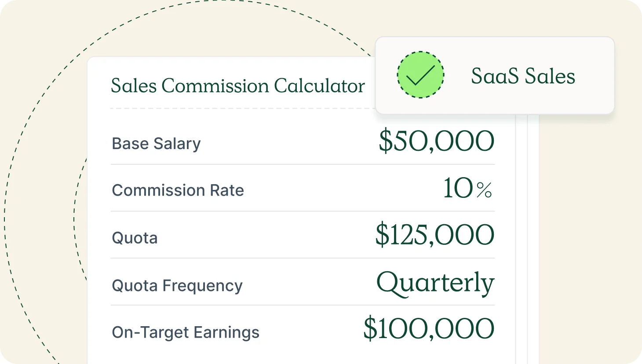The height and width of the screenshot is (364, 642).
Task: Click the divider line below Quota row
Action: 303,258
